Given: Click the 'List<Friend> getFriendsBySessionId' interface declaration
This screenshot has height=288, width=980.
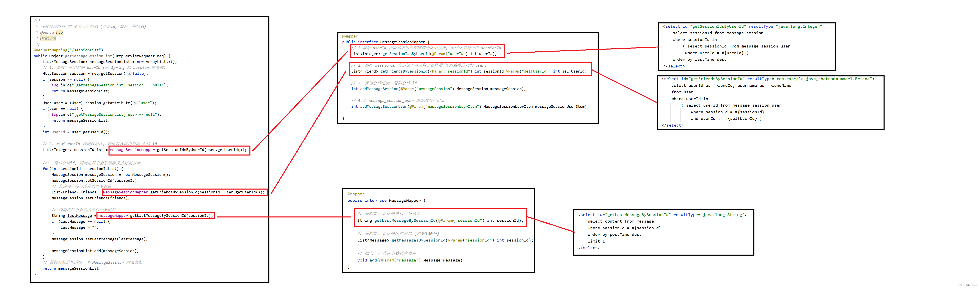Looking at the screenshot, I should pos(470,71).
